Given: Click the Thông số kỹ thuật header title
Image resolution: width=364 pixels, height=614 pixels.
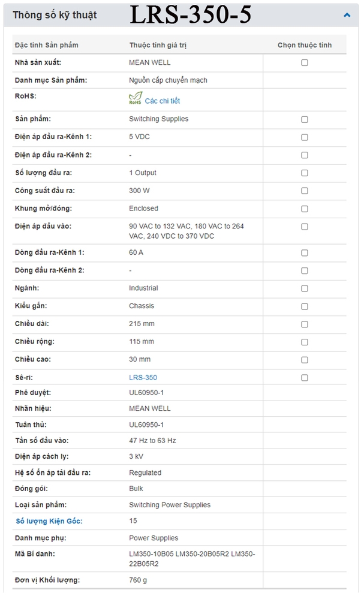Looking at the screenshot, I should click(55, 15).
